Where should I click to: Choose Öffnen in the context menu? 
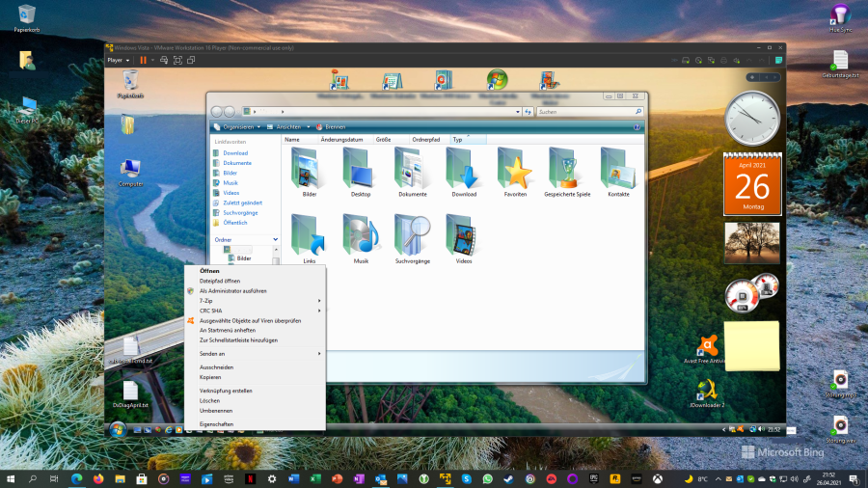click(x=255, y=271)
